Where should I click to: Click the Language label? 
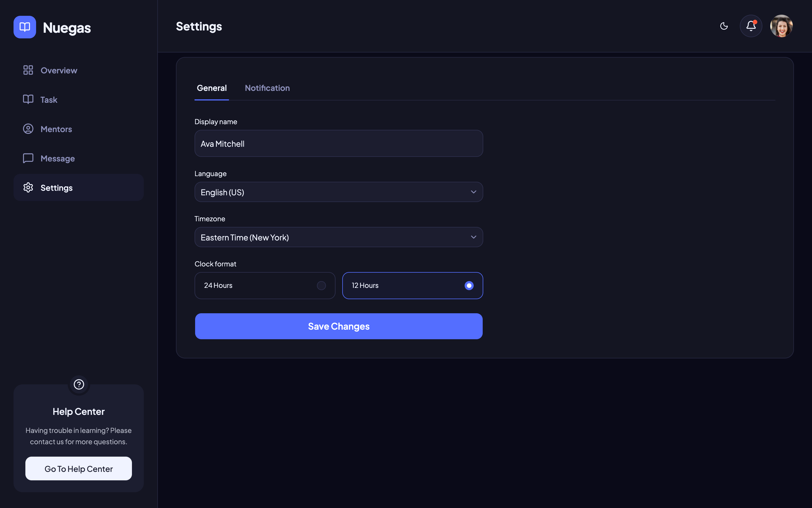(210, 174)
